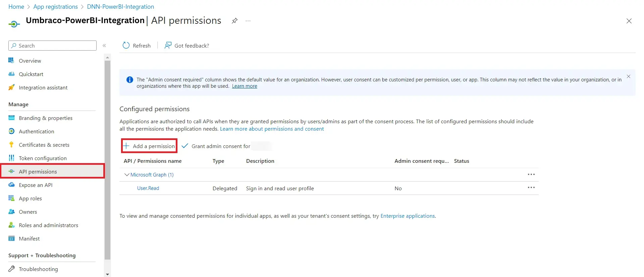
Task: Click Microsoft Graph (1) link
Action: click(152, 175)
